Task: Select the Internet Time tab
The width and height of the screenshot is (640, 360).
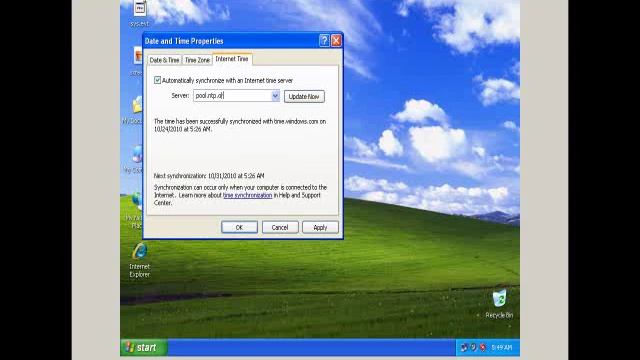Action: pyautogui.click(x=232, y=59)
